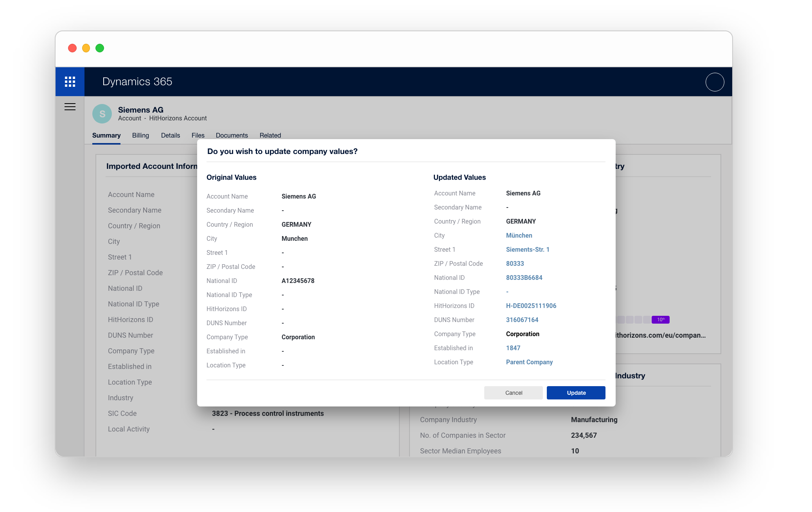The width and height of the screenshot is (812, 512).
Task: Click the HitHorizons Account form label
Action: point(178,118)
